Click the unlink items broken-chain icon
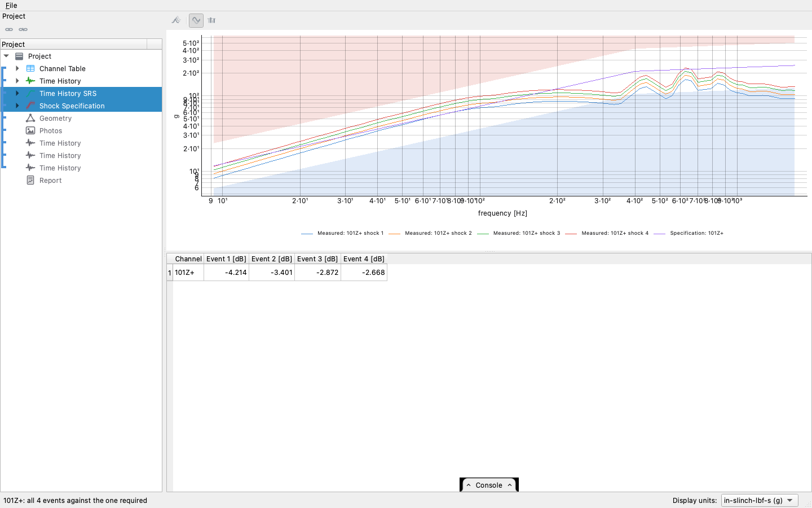Screen dimensions: 812x508 tap(23, 29)
